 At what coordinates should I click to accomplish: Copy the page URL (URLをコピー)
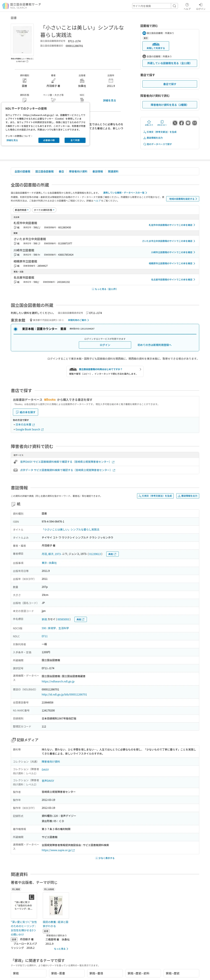162,123
